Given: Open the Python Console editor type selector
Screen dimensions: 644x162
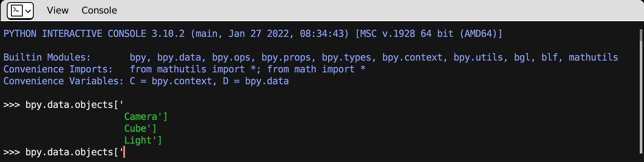Looking at the screenshot, I should (x=20, y=11).
